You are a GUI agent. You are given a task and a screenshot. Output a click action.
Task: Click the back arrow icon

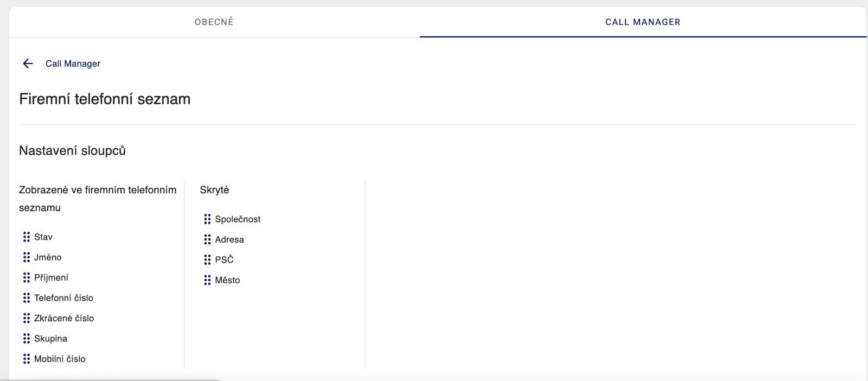(28, 63)
